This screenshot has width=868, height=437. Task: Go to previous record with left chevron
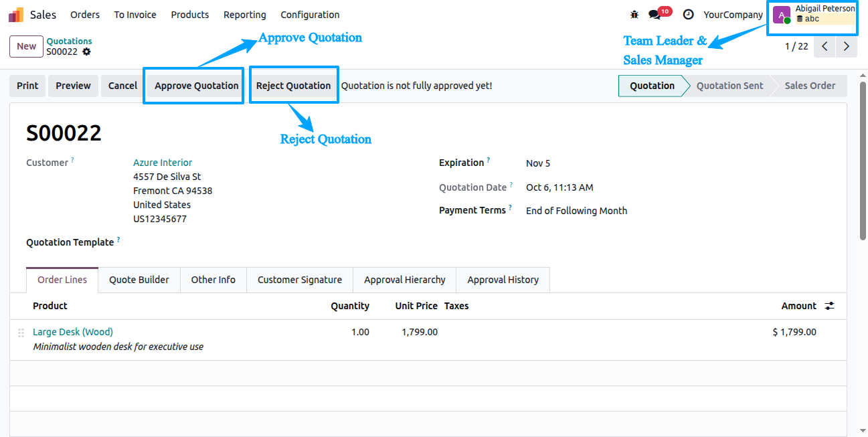825,46
